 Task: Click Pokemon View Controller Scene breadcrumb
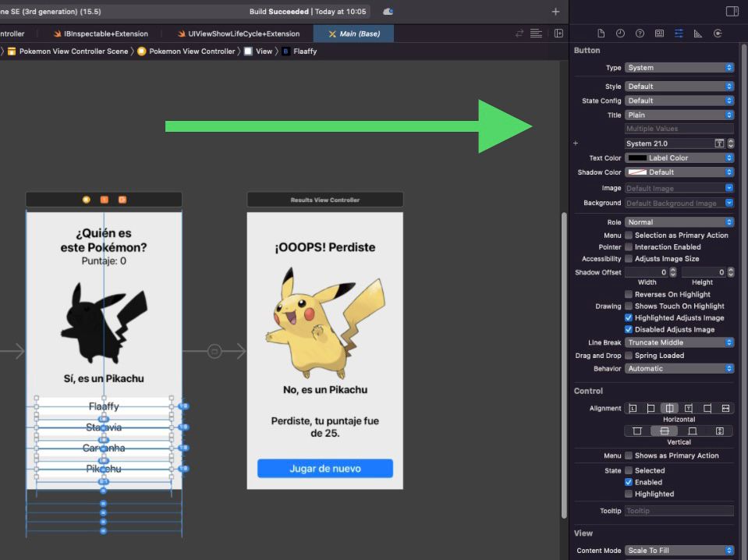(x=68, y=51)
